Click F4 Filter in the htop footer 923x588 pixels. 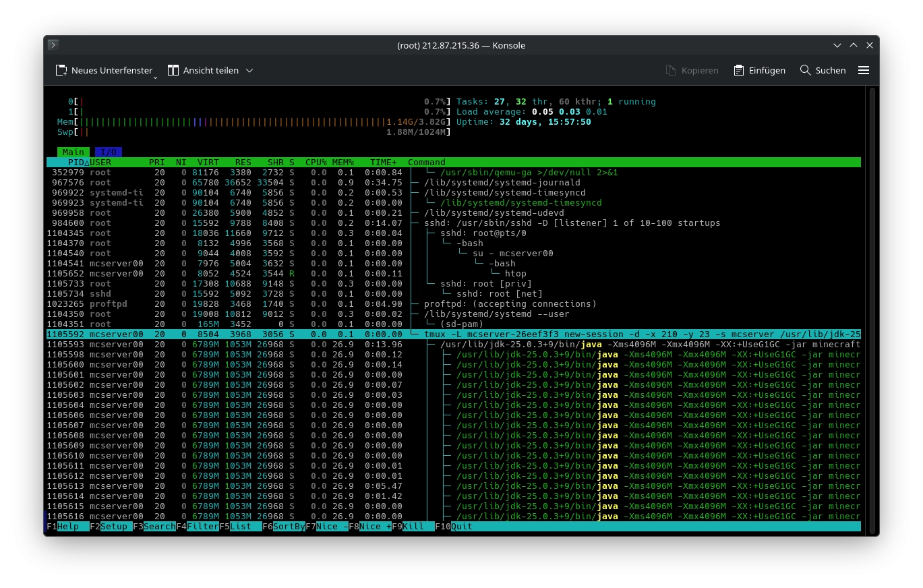pos(198,527)
